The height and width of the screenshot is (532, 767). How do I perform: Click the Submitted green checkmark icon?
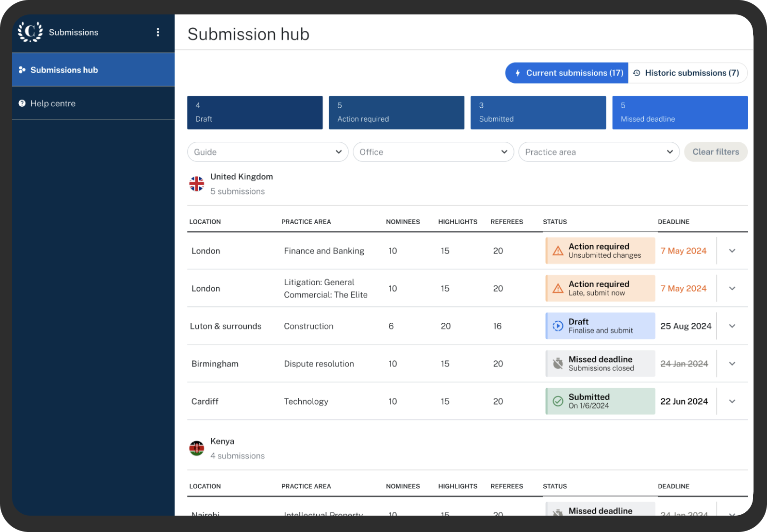558,401
